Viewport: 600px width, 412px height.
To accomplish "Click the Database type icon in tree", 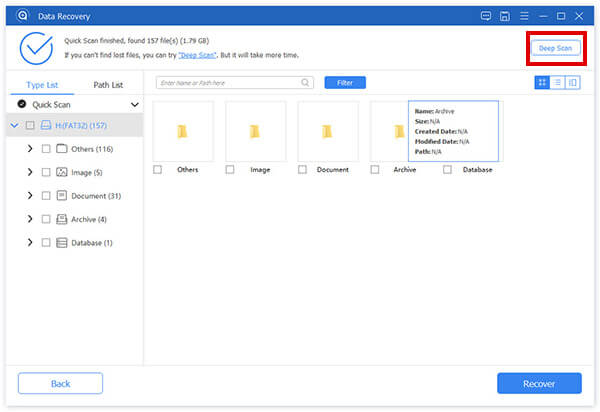I will click(x=62, y=243).
